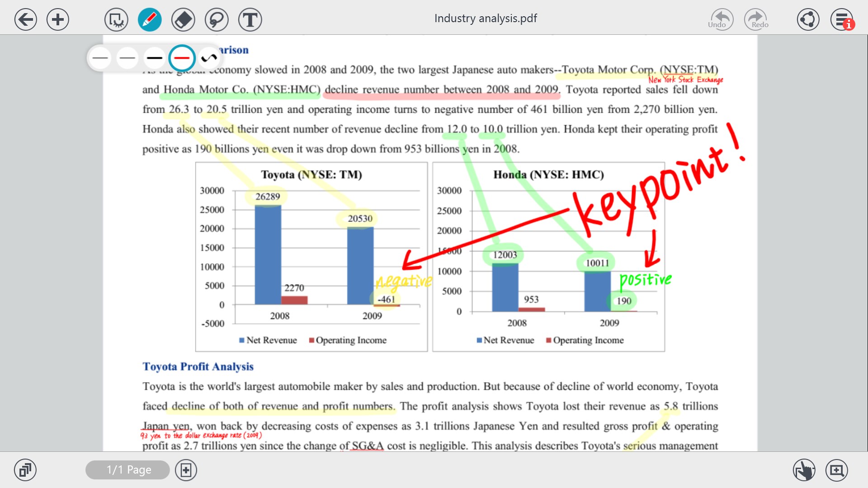Screen dimensions: 868x488
Task: Choose the first thin black pen preset
Action: coord(100,58)
